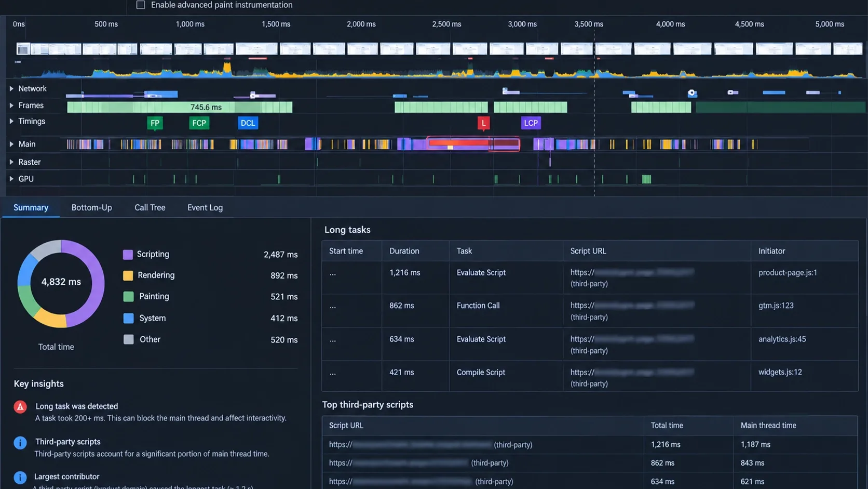Click the red long task warning icon
Screen dimensions: 868x489
[x=20, y=407]
